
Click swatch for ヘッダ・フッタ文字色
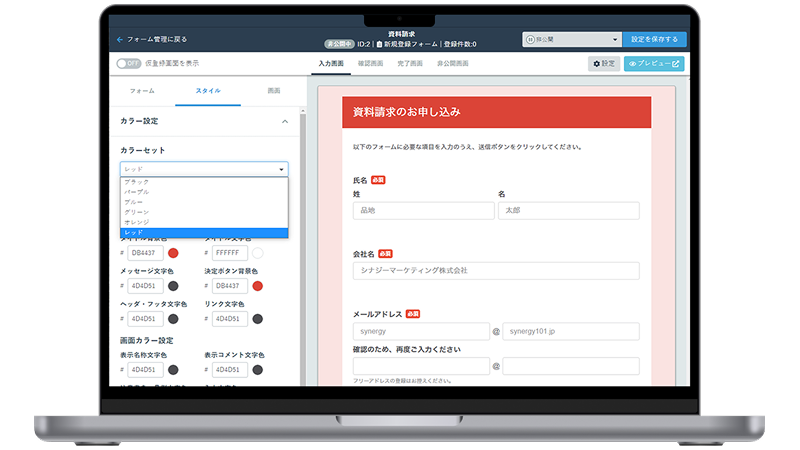coord(173,319)
